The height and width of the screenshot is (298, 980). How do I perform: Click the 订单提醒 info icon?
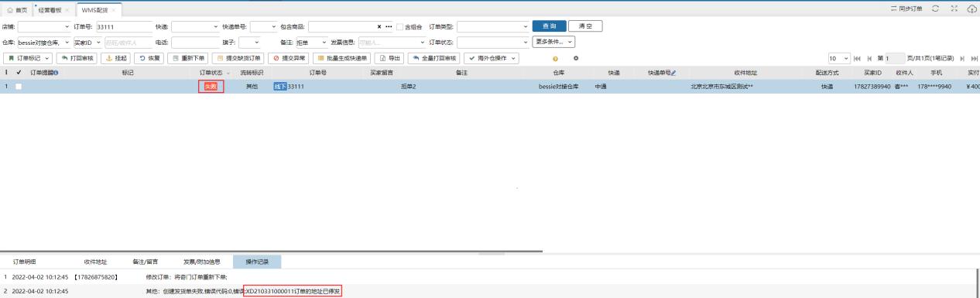tap(55, 73)
